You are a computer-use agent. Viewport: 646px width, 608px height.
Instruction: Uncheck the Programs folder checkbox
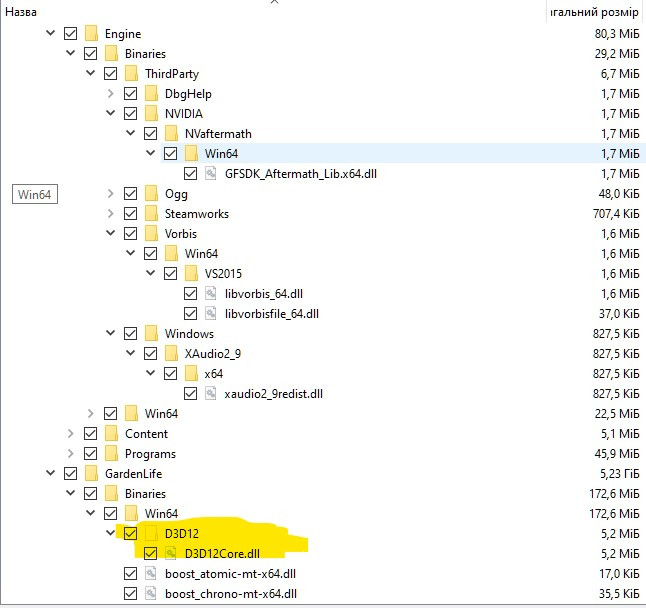[91, 453]
